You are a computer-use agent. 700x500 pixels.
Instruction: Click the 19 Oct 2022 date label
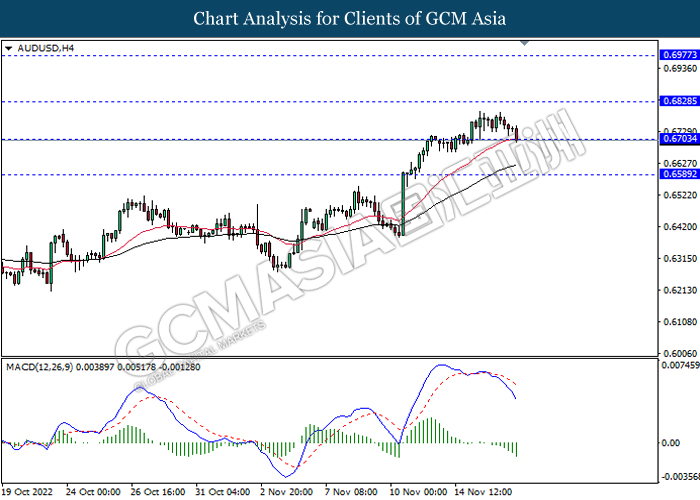28,492
